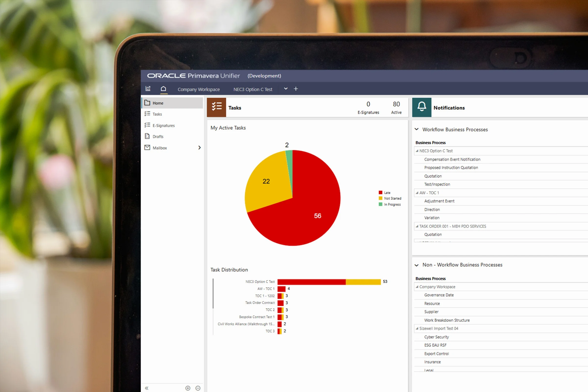Open Test/Inspection business process
Screen dimensions: 588x392
tap(437, 184)
